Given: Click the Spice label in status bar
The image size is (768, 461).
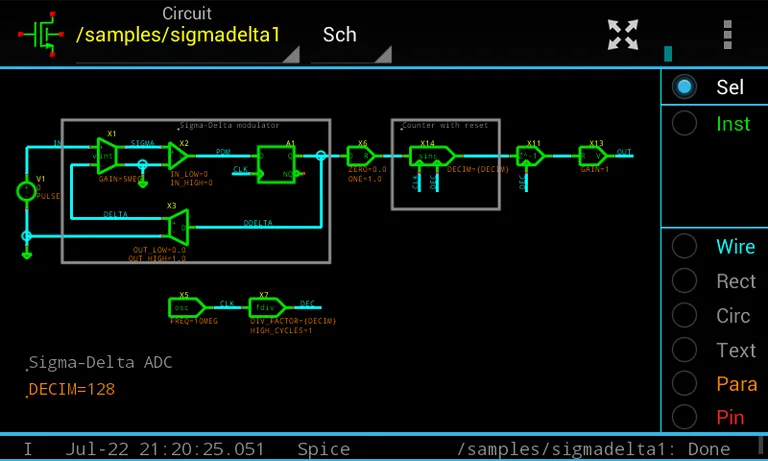Looking at the screenshot, I should 323,449.
